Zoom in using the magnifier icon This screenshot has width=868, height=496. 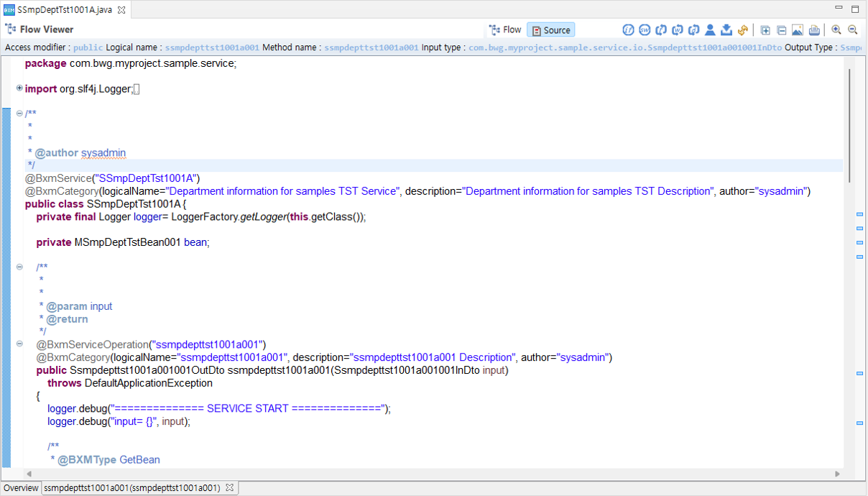pos(836,31)
